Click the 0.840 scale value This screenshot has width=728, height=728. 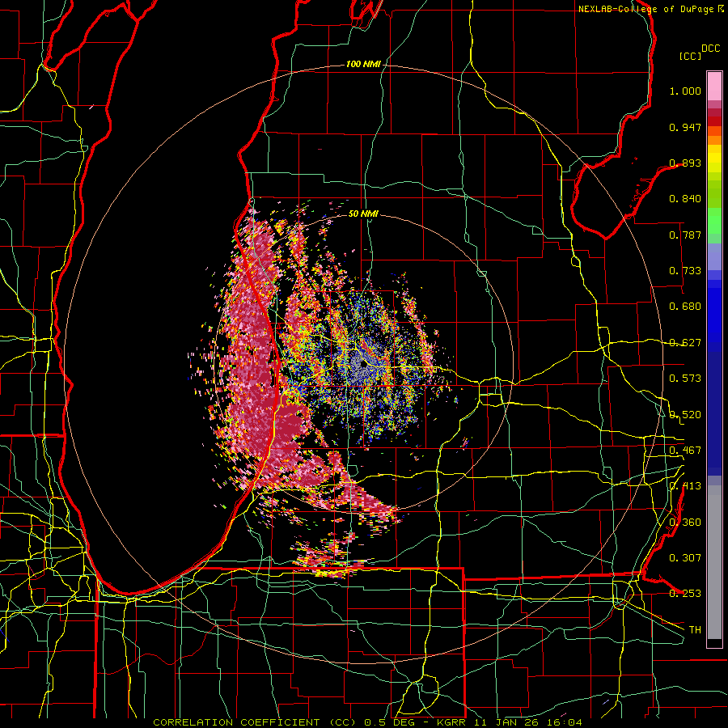coord(685,199)
